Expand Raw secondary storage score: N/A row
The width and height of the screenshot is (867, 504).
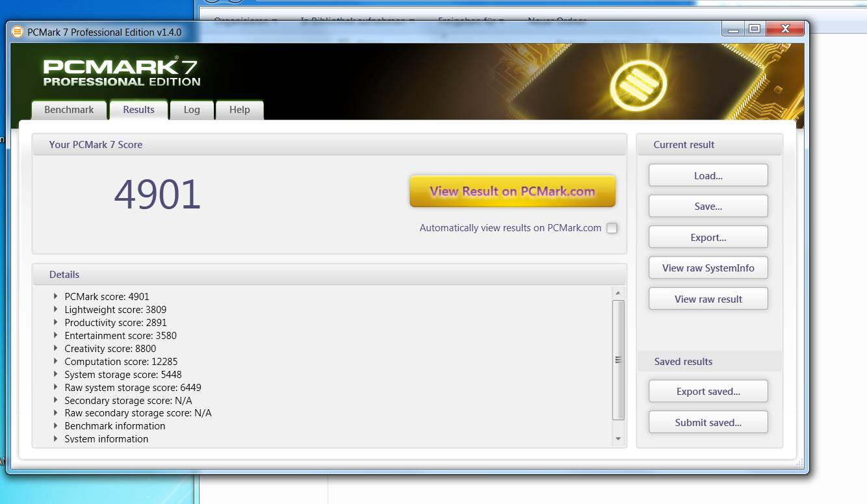pos(56,413)
